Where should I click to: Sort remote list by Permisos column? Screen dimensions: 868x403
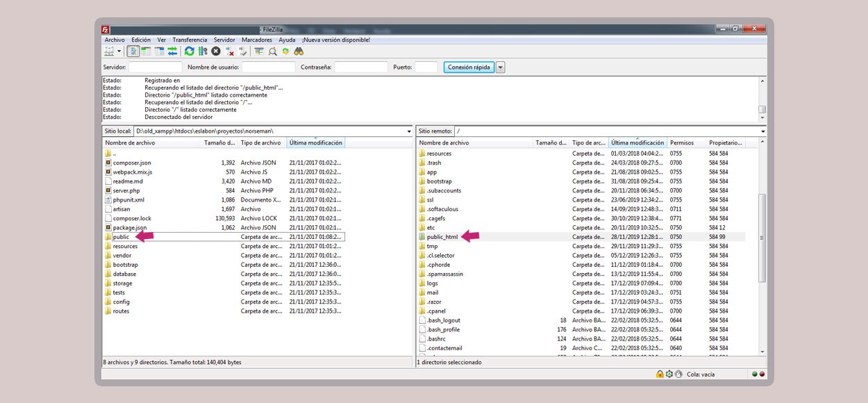(686, 142)
